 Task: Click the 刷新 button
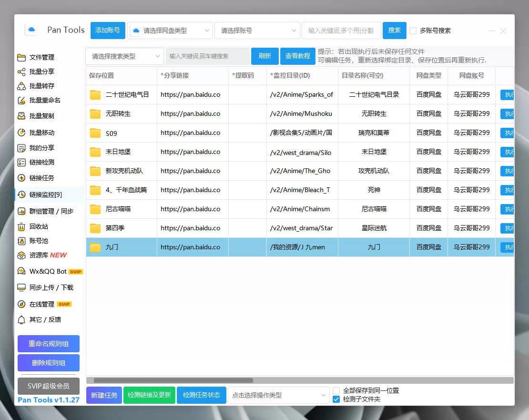coord(265,56)
